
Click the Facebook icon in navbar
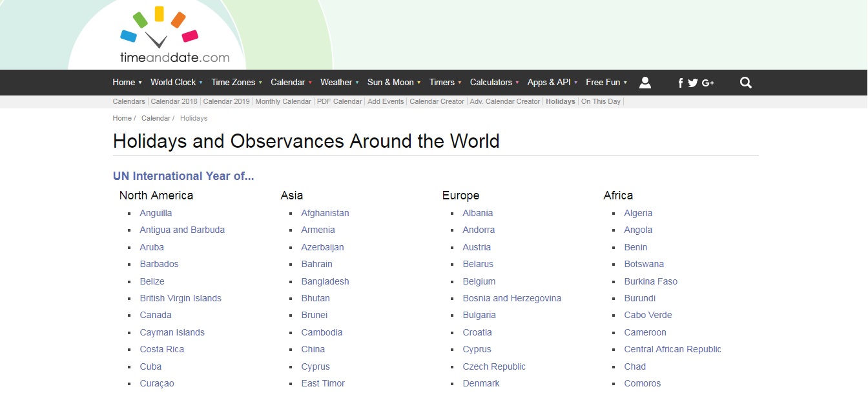pyautogui.click(x=680, y=83)
